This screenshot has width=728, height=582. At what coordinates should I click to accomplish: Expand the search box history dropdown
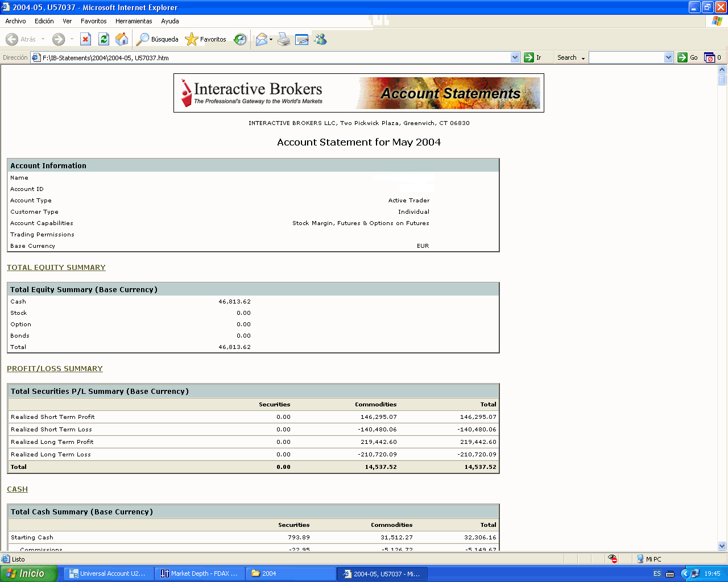(669, 57)
